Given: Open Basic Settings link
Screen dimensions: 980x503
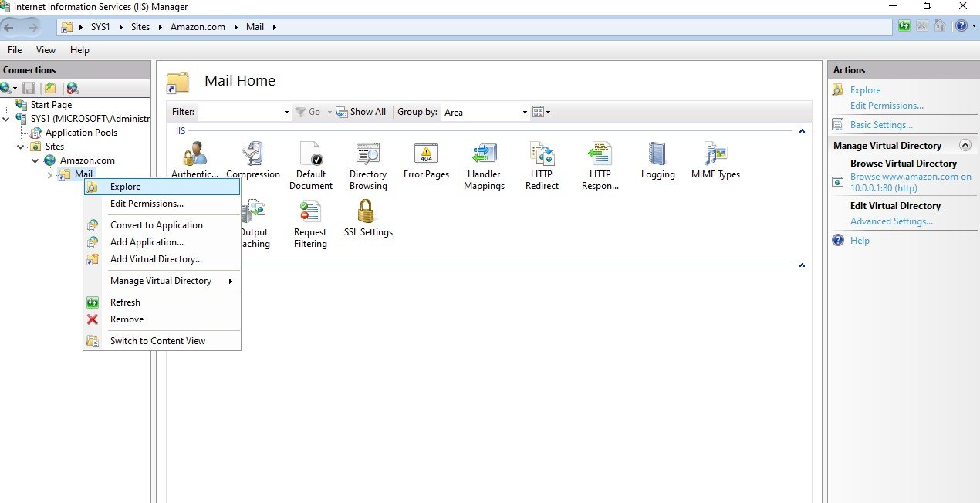Looking at the screenshot, I should pyautogui.click(x=881, y=125).
